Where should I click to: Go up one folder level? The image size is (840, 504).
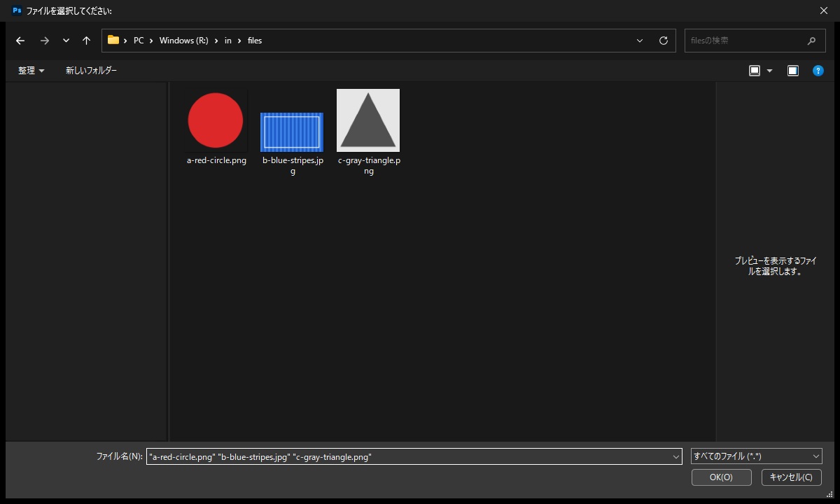tap(86, 41)
